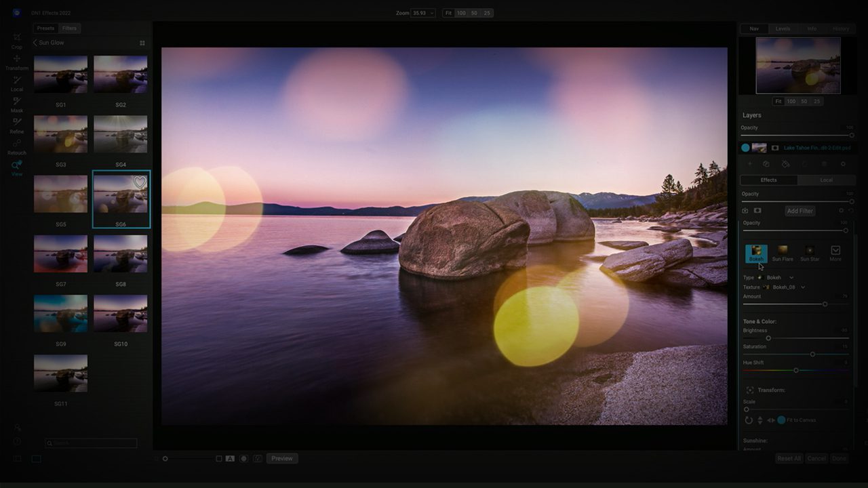Adjust the Scale slider

pos(796,409)
